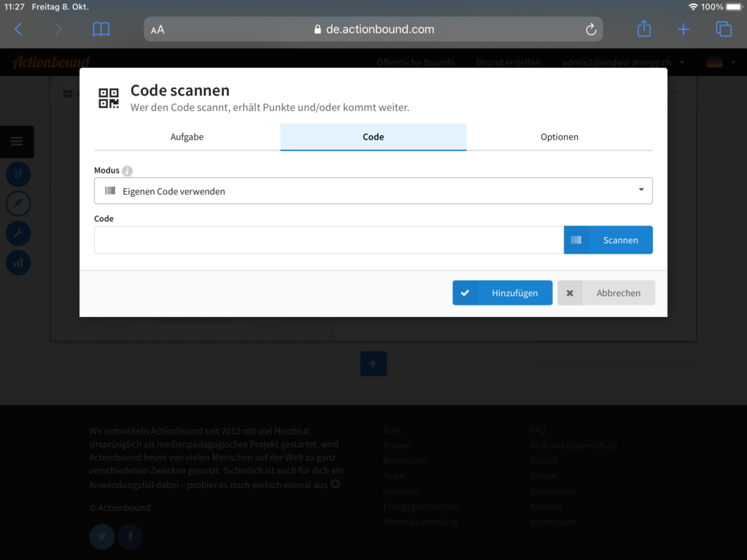747x560 pixels.
Task: Select the Code tab
Action: pyautogui.click(x=373, y=137)
